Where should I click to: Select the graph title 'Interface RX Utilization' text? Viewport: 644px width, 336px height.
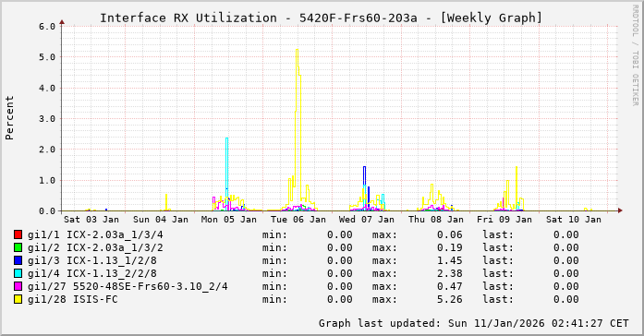tap(188, 18)
